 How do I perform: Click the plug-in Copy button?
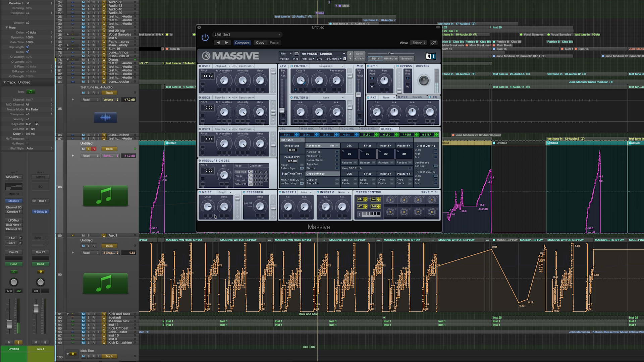click(260, 43)
